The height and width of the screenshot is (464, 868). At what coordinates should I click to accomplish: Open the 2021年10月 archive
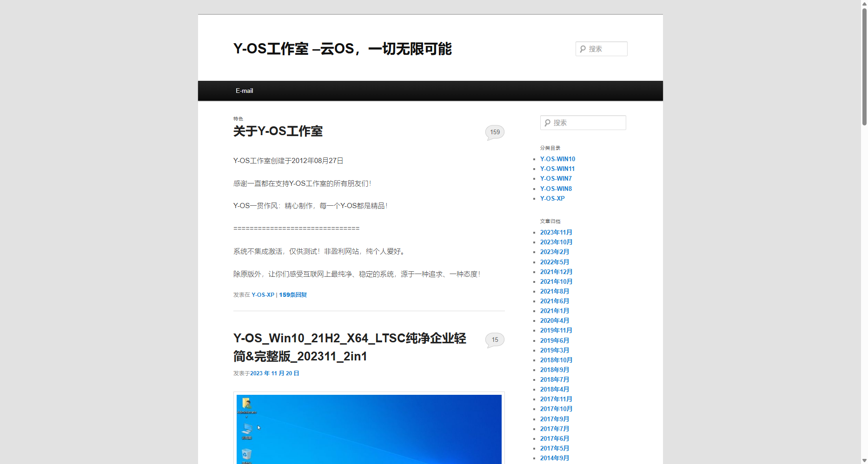click(x=556, y=281)
